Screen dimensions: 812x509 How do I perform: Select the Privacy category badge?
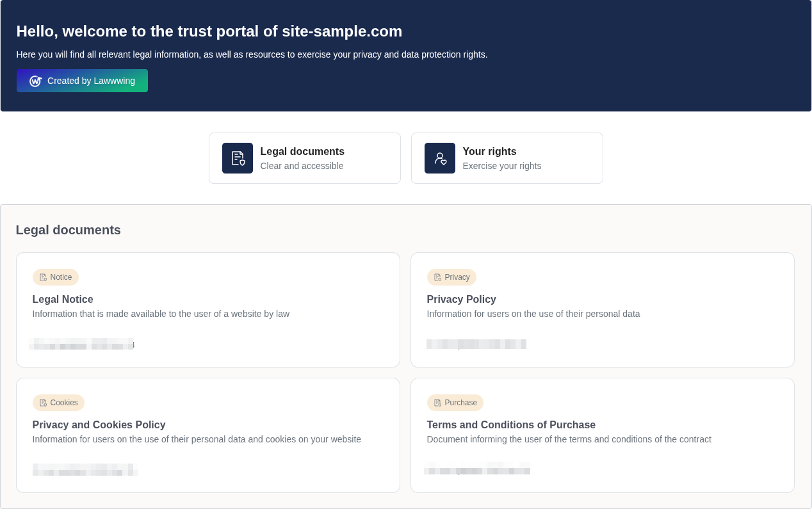pos(451,277)
